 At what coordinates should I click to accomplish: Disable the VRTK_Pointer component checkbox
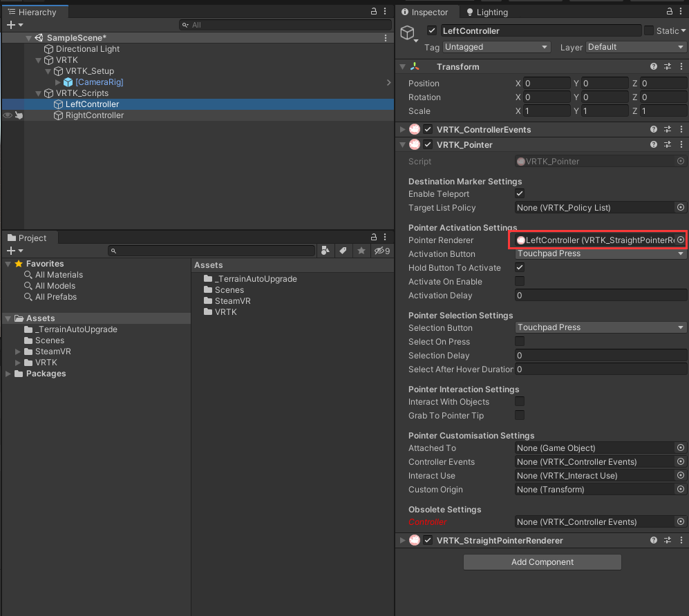pos(428,144)
